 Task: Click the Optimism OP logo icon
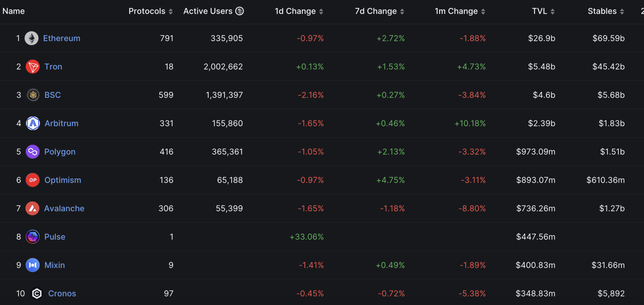(x=33, y=180)
